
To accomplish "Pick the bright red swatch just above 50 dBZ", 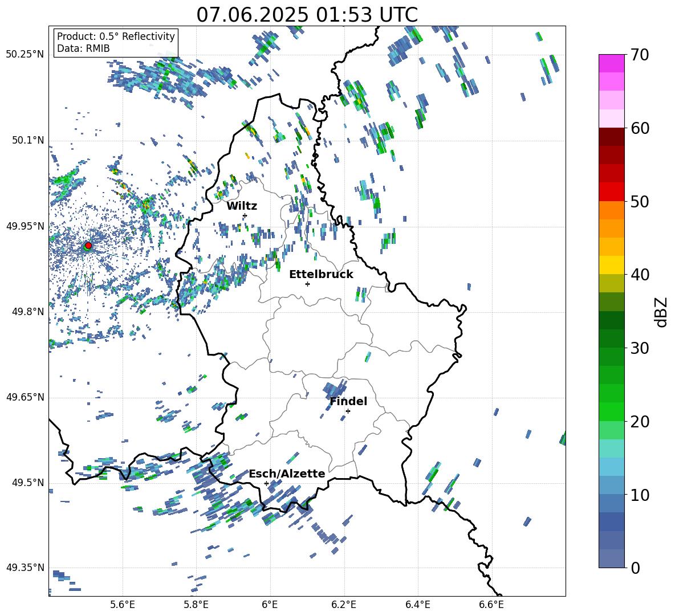I will (611, 192).
